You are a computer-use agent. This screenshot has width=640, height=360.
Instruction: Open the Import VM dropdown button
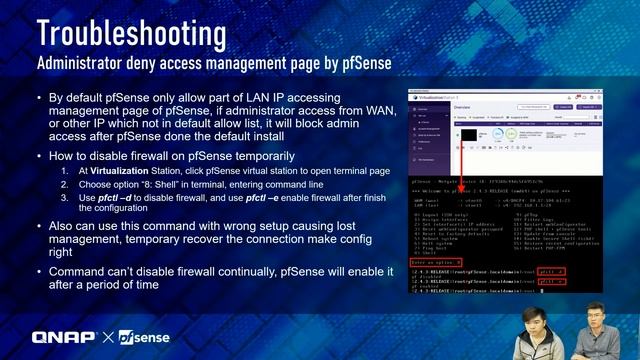[589, 107]
